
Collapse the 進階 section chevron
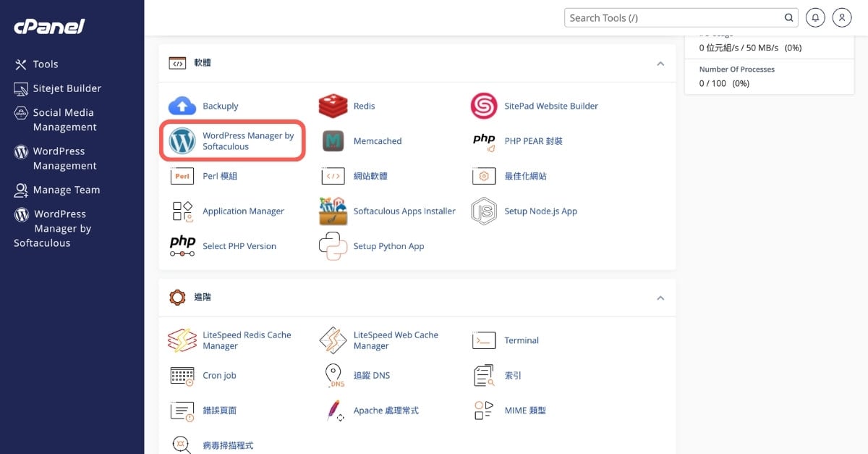click(x=660, y=298)
